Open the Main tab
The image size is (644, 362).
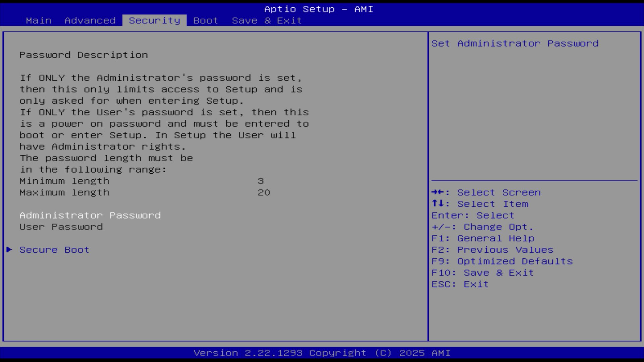(39, 20)
